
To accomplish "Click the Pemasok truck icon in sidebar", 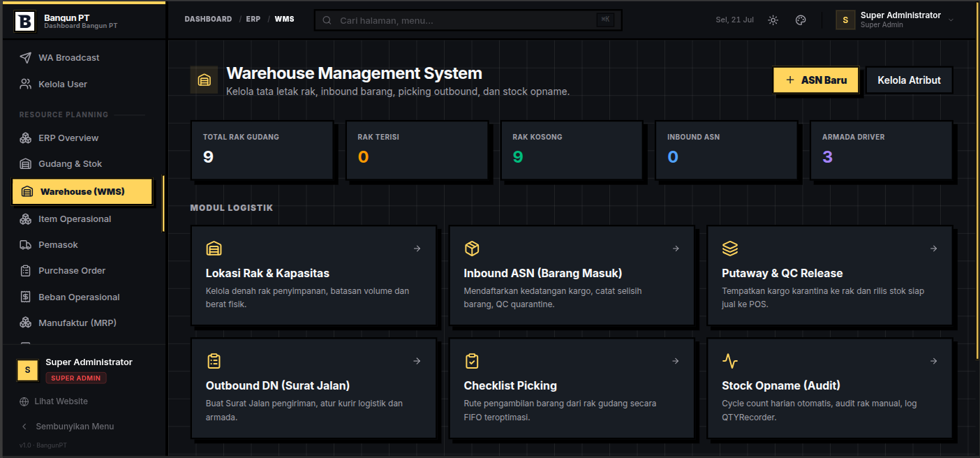I will click(26, 245).
